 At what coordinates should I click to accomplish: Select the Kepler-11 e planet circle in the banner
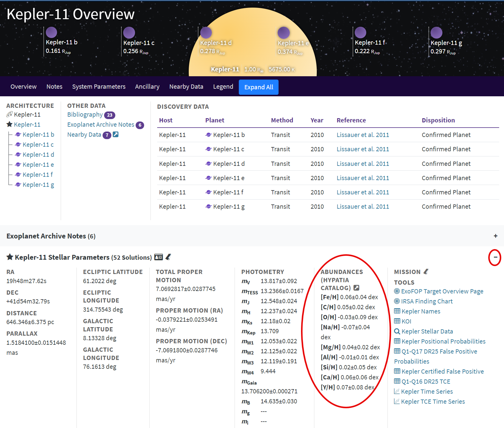tap(284, 33)
